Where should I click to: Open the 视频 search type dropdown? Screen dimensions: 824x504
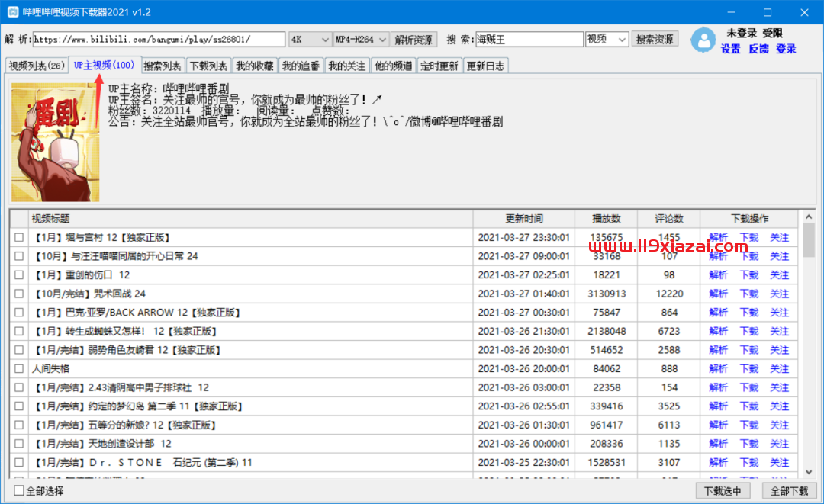coord(607,40)
